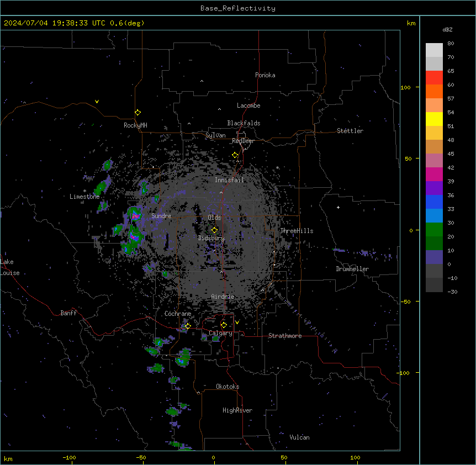Click the Blackfalds label
Screen dimensions: 476x465
[x=244, y=123]
